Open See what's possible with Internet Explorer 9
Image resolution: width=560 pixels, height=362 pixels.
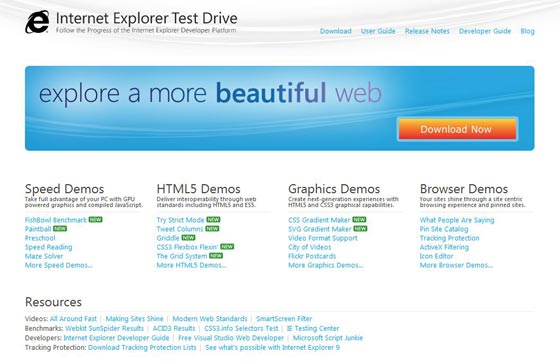tap(272, 347)
